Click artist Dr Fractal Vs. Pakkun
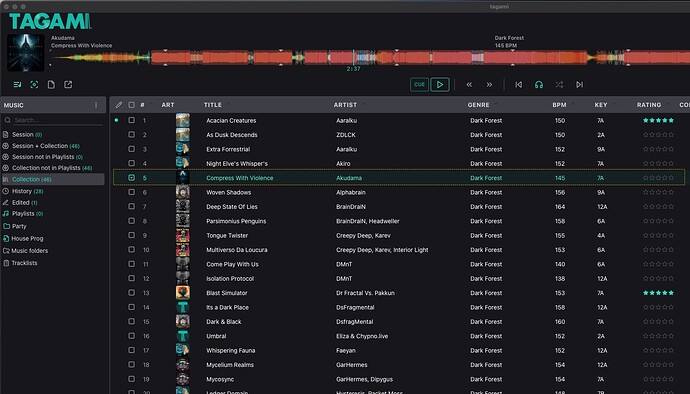The width and height of the screenshot is (690, 394). click(x=365, y=293)
